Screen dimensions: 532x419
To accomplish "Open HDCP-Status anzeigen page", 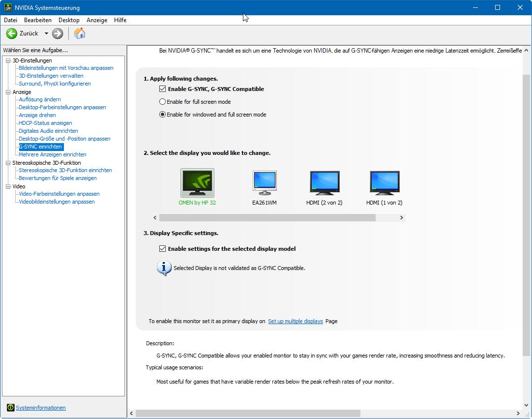I will [x=45, y=123].
